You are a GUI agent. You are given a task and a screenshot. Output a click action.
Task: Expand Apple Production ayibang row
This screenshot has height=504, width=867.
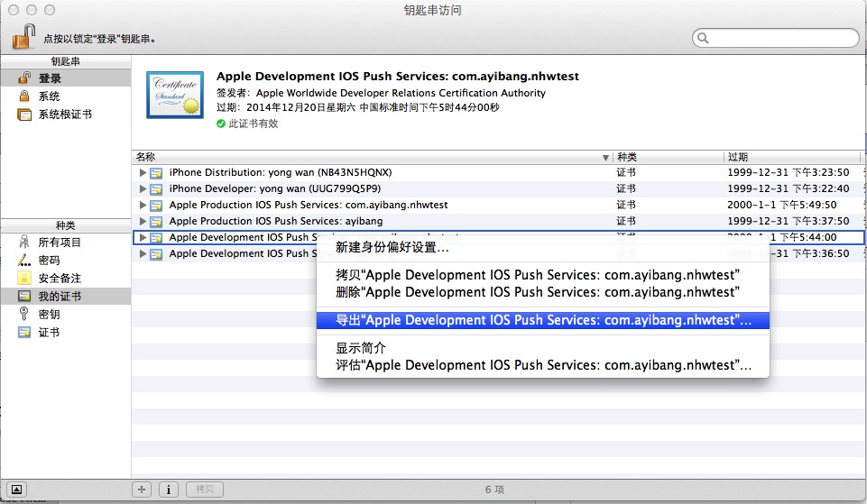point(143,221)
